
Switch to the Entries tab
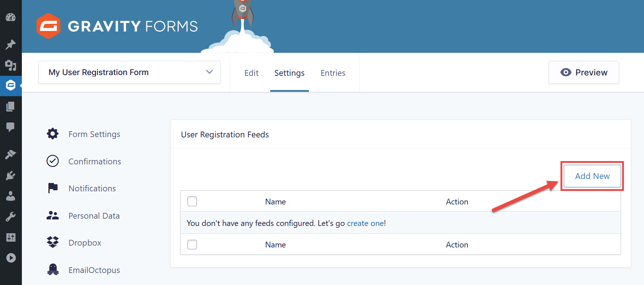click(x=333, y=73)
